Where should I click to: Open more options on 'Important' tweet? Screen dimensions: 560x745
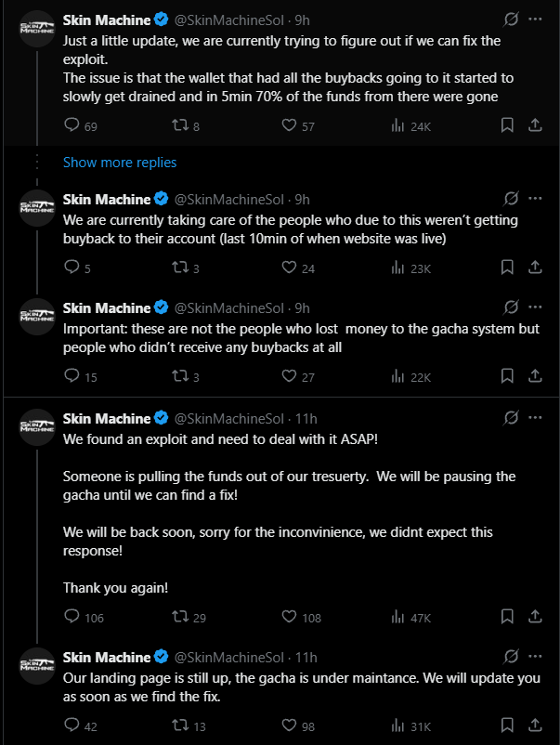coord(535,307)
